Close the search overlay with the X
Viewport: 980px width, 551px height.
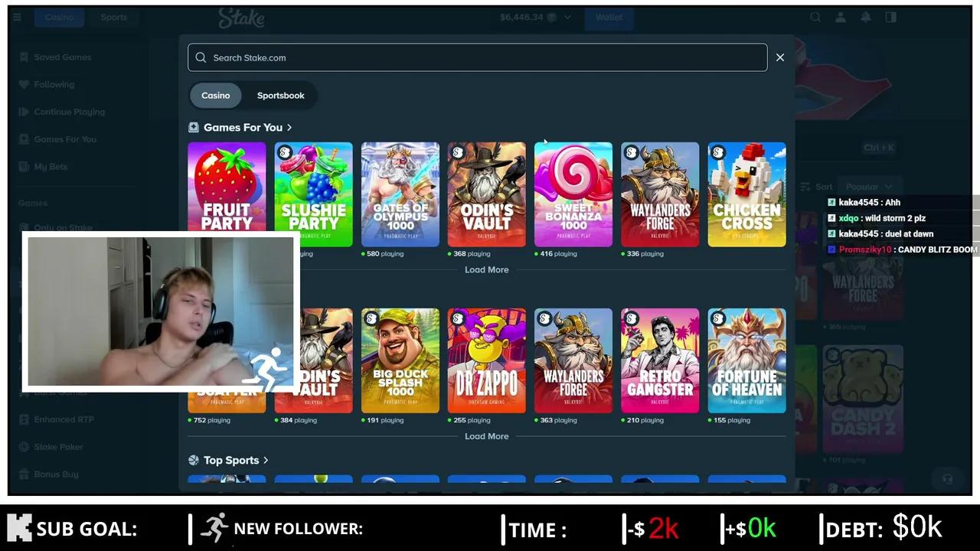[780, 57]
